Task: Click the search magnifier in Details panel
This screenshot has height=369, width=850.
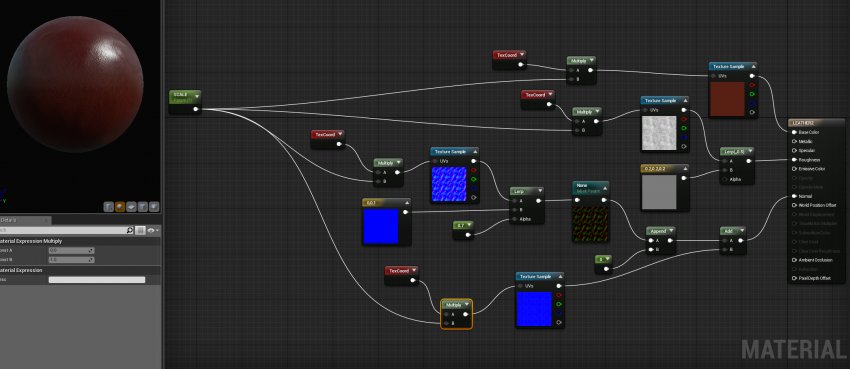Action: click(130, 230)
